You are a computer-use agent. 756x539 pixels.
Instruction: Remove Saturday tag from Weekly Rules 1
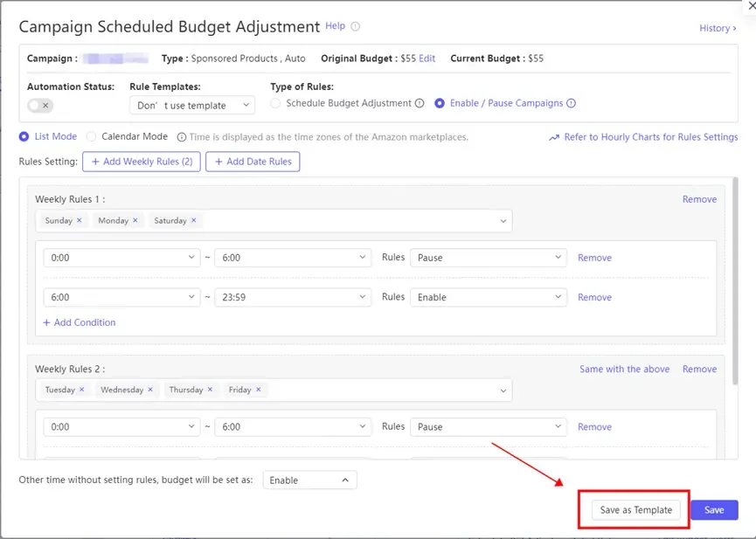pos(194,220)
